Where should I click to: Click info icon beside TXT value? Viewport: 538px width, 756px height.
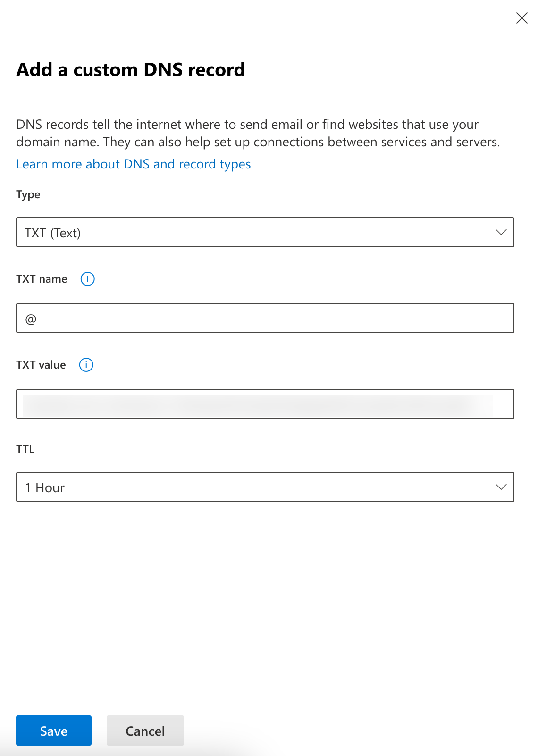(86, 365)
